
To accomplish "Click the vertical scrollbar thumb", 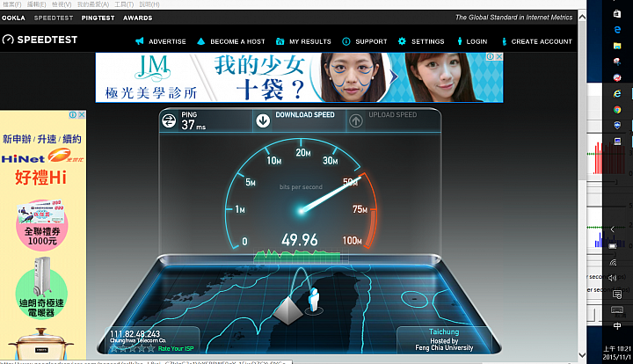I will [582, 101].
